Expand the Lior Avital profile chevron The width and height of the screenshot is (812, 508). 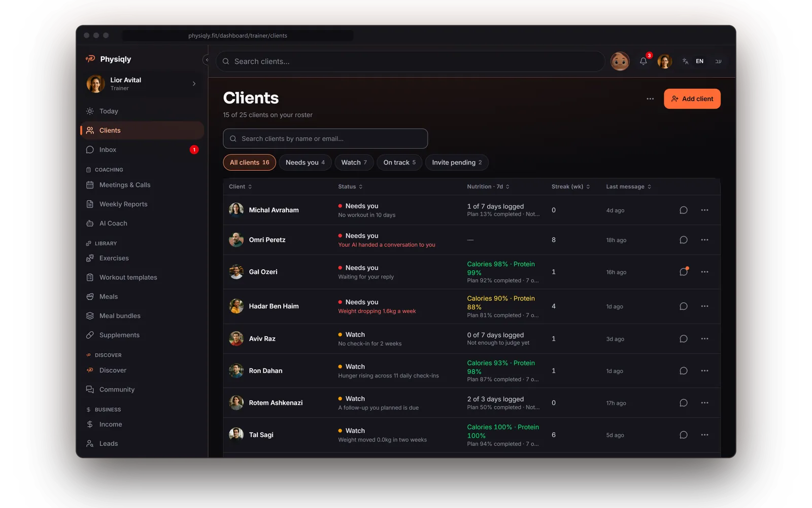click(194, 84)
